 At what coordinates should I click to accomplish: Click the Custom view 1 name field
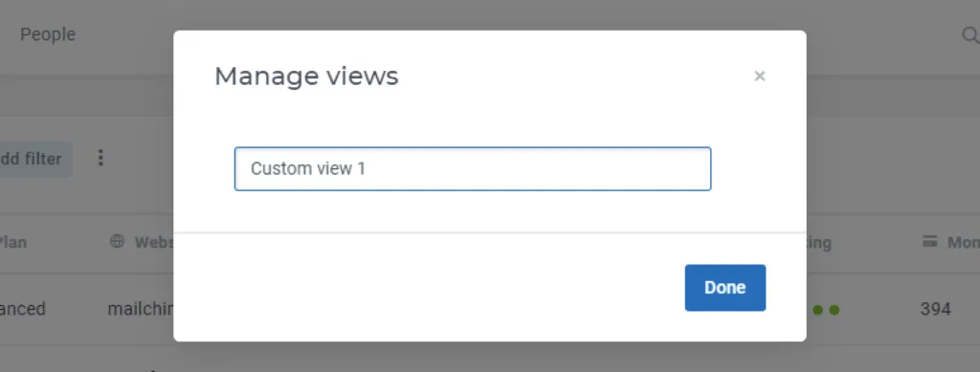473,168
